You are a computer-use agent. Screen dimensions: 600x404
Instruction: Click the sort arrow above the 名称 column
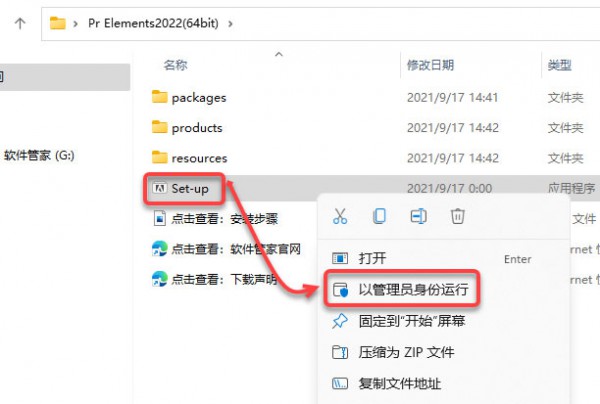pos(279,54)
